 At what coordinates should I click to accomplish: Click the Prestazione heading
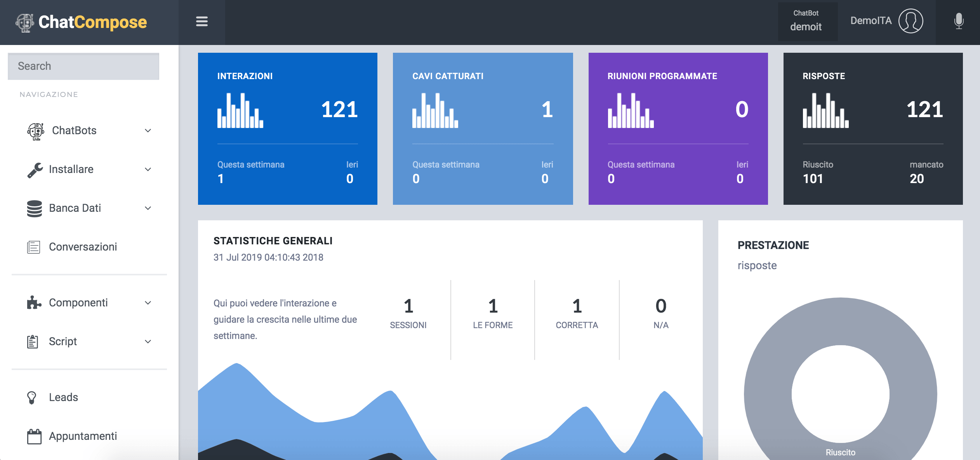tap(773, 246)
